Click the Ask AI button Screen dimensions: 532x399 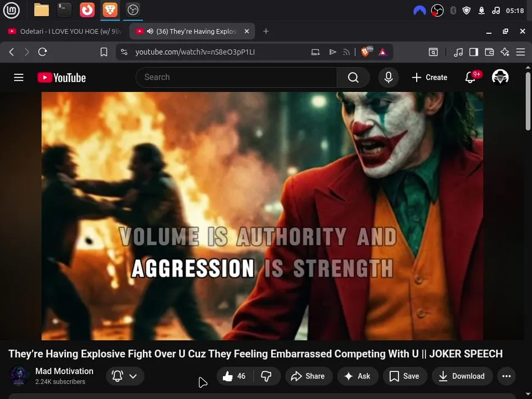(357, 376)
